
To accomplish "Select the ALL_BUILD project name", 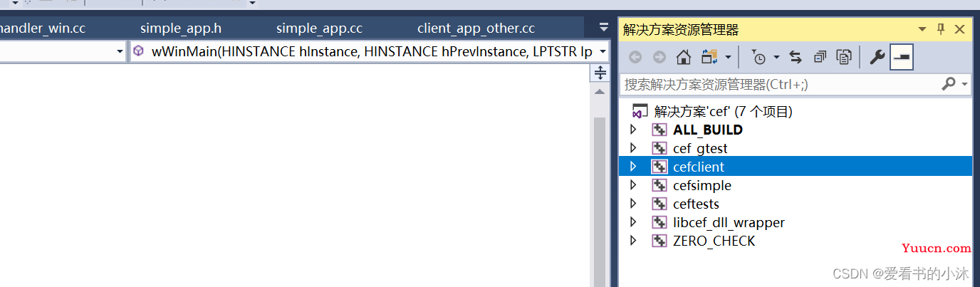I will coord(708,130).
